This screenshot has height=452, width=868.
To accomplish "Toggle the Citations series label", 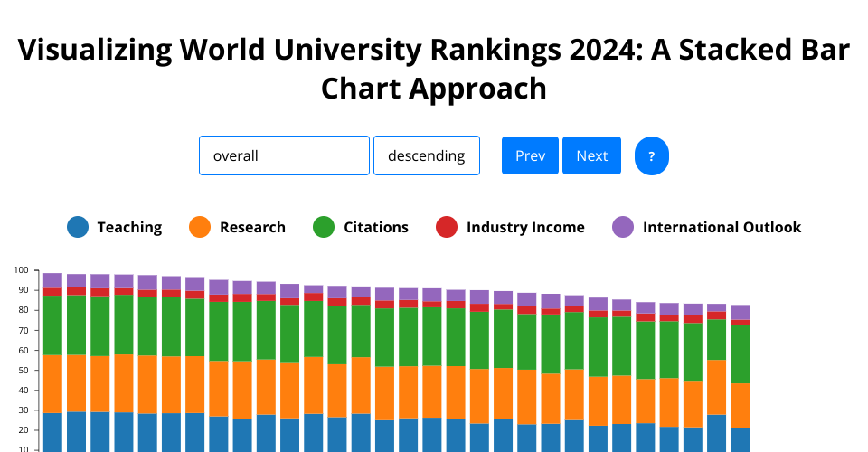I will click(x=375, y=228).
